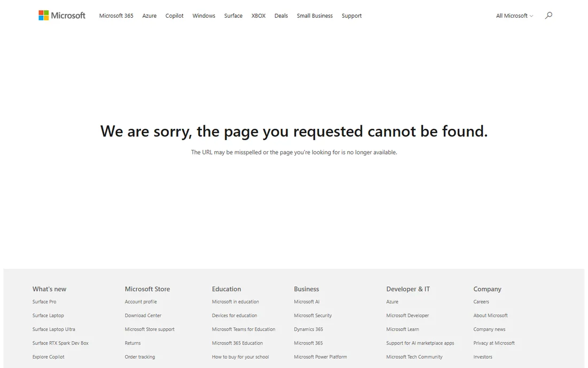Go to Small Business navigation item
This screenshot has height=368, width=588.
(x=315, y=16)
